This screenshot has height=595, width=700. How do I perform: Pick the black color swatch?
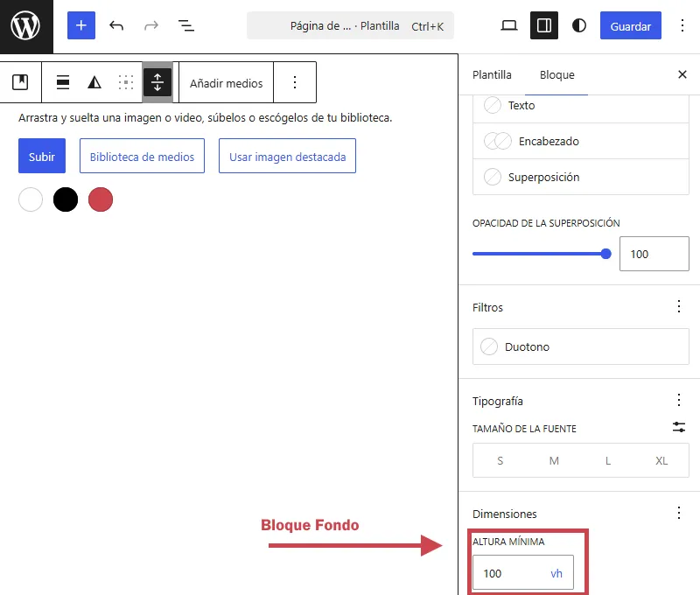click(x=65, y=199)
